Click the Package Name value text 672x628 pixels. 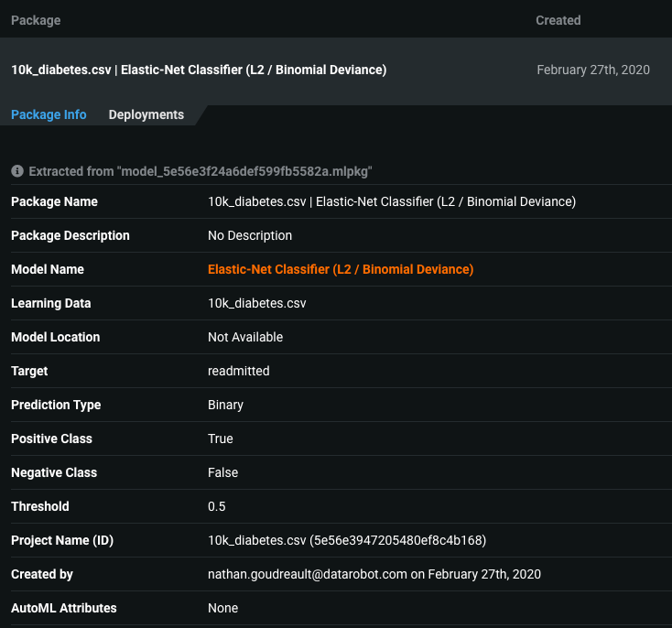pyautogui.click(x=391, y=201)
